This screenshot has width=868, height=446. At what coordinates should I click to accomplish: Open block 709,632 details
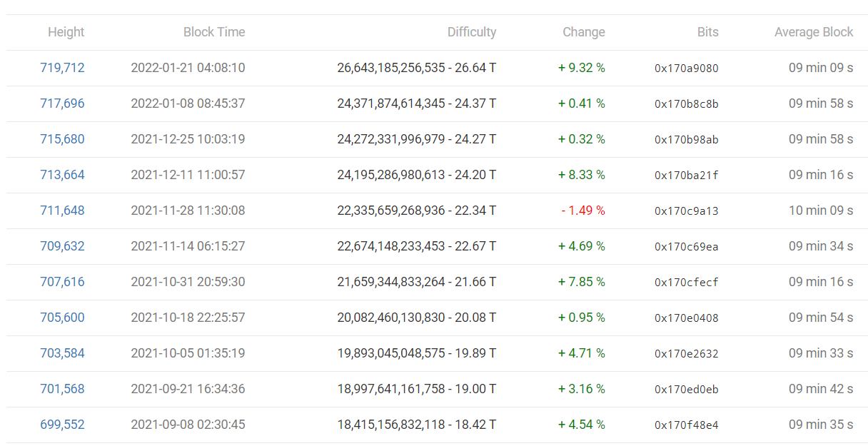click(x=62, y=246)
